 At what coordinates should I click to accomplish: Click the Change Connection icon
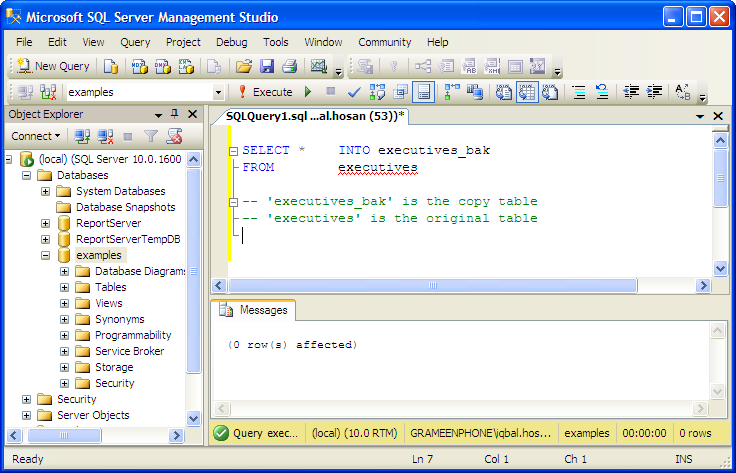[48, 92]
